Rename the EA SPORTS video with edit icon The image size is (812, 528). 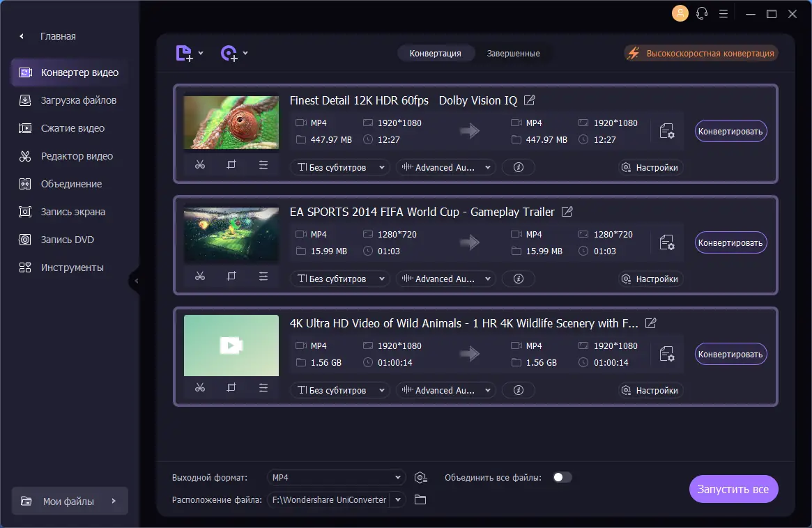pyautogui.click(x=567, y=212)
